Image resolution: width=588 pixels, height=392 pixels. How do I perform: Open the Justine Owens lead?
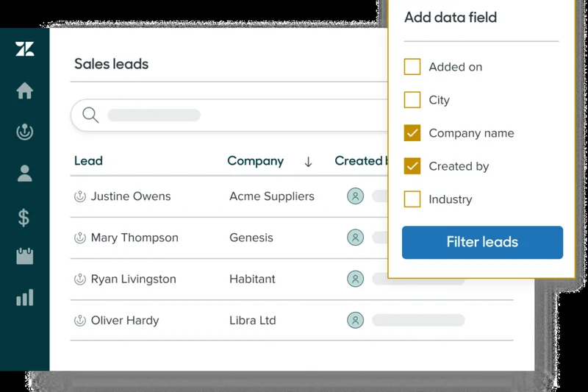coord(130,196)
